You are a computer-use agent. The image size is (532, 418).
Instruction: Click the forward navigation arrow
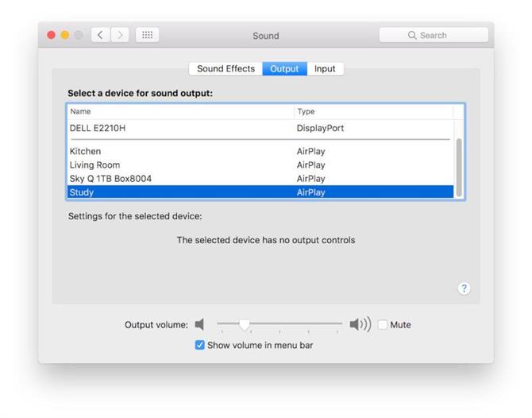click(x=120, y=35)
